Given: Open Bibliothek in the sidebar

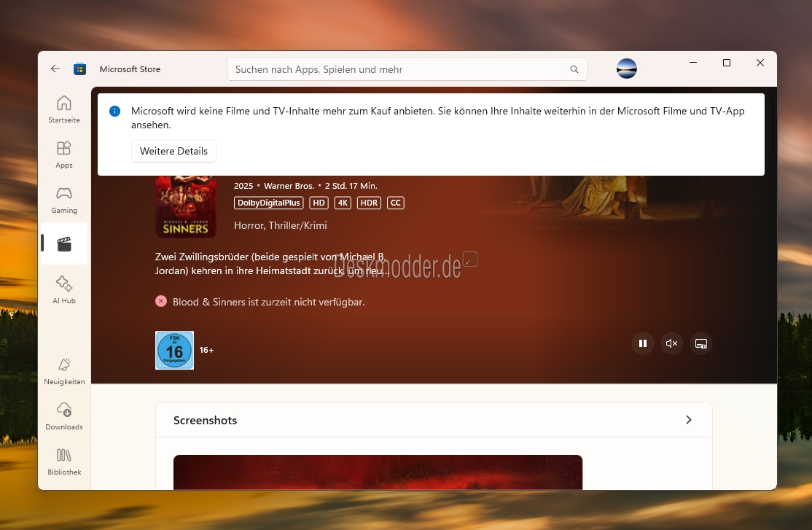Looking at the screenshot, I should click(x=64, y=461).
